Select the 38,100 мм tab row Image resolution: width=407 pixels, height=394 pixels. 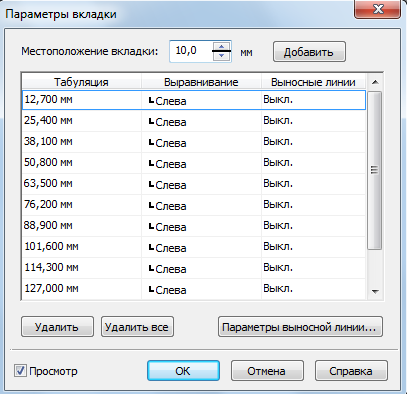click(194, 141)
